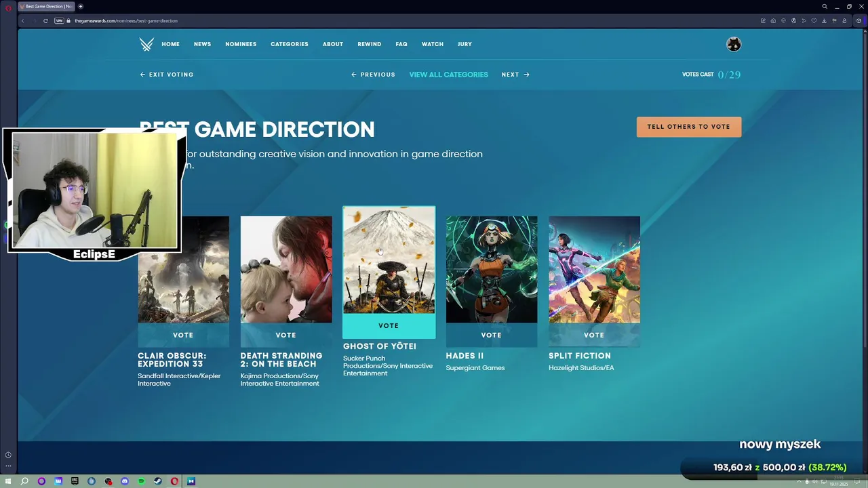Open the Windows Start menu
This screenshot has height=488, width=868.
[8, 481]
